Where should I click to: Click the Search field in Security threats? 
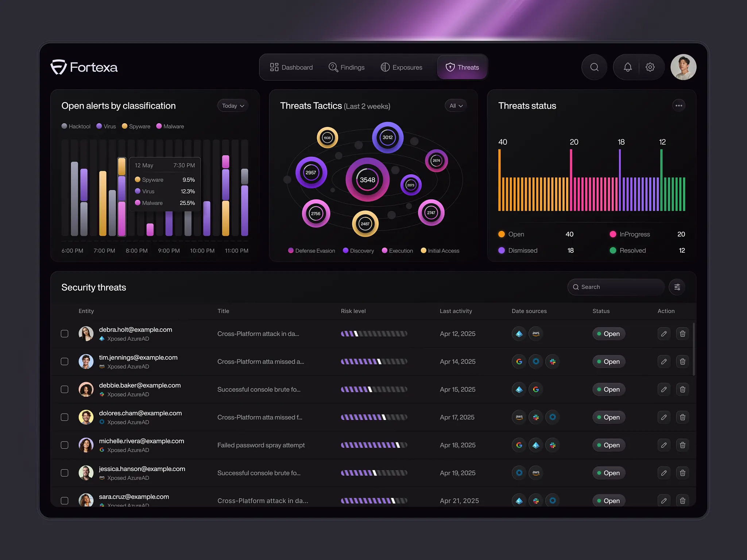click(616, 287)
